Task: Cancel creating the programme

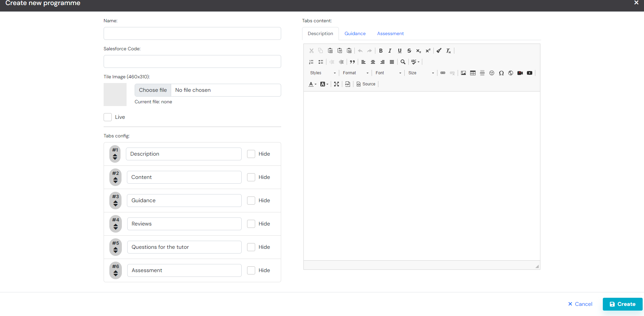Action: pyautogui.click(x=580, y=304)
